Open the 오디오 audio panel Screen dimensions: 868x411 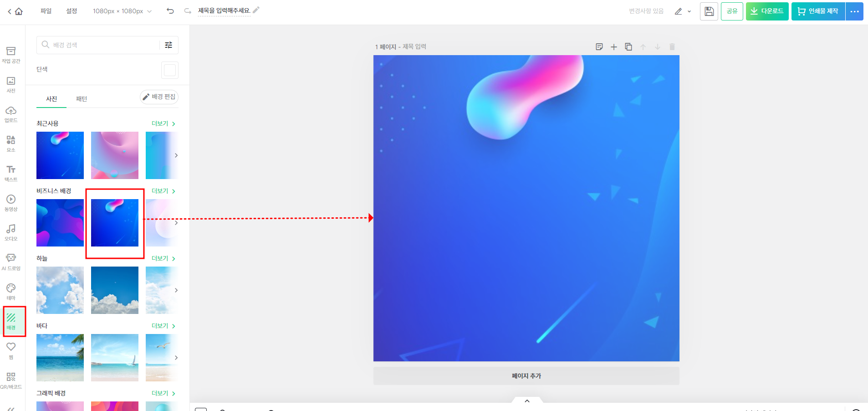11,232
